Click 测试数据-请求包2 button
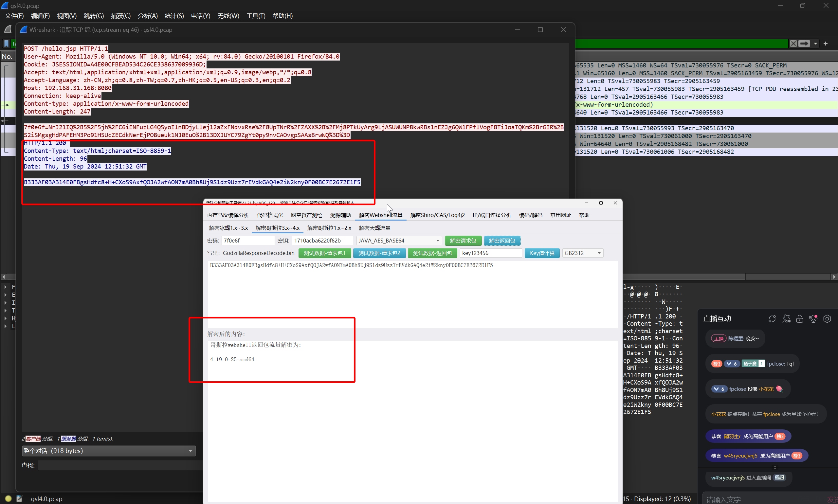This screenshot has width=838, height=504. [x=379, y=253]
